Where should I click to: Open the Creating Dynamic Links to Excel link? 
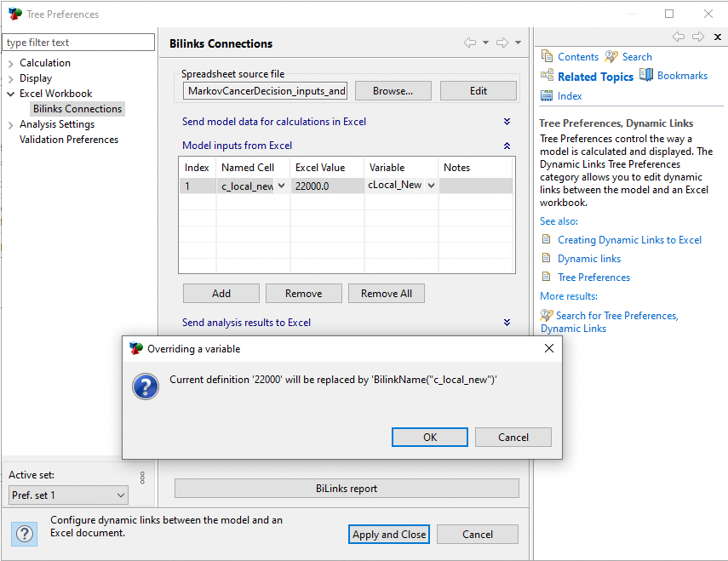pyautogui.click(x=629, y=240)
